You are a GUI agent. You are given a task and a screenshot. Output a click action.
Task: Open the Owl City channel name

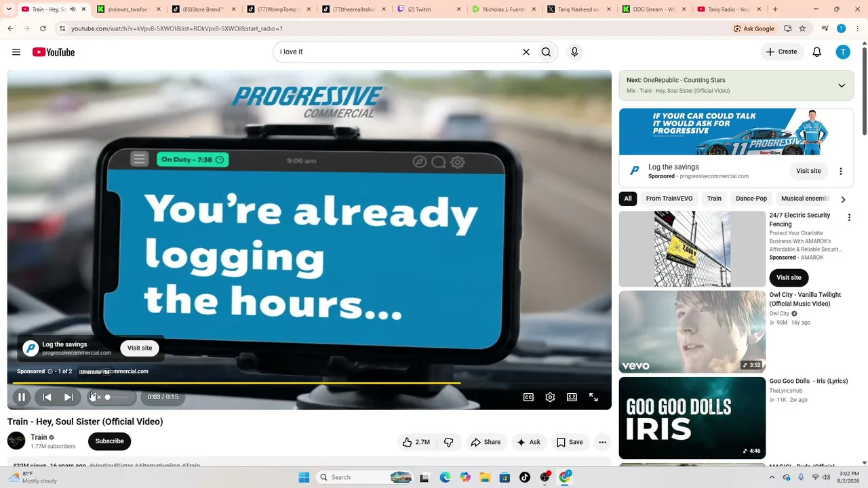pyautogui.click(x=779, y=314)
